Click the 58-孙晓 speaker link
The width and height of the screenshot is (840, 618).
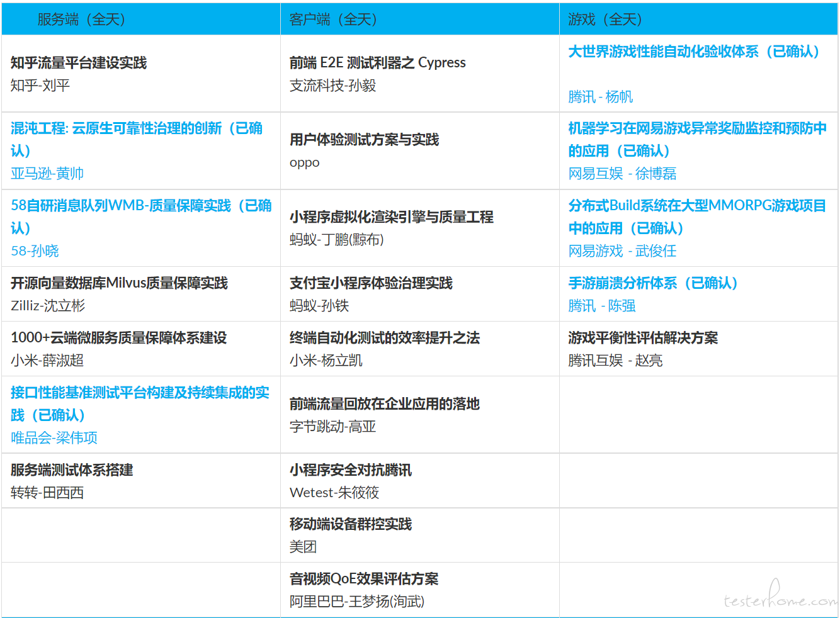tap(35, 251)
